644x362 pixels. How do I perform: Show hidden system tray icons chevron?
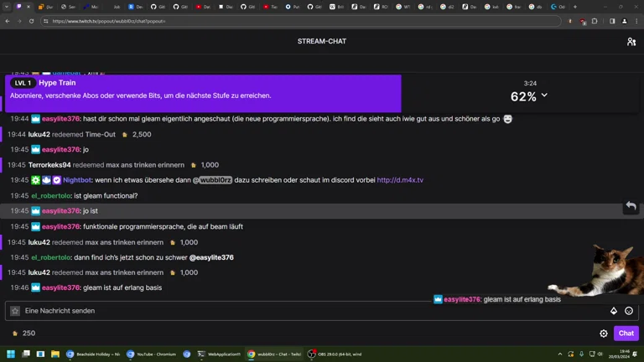click(x=560, y=354)
